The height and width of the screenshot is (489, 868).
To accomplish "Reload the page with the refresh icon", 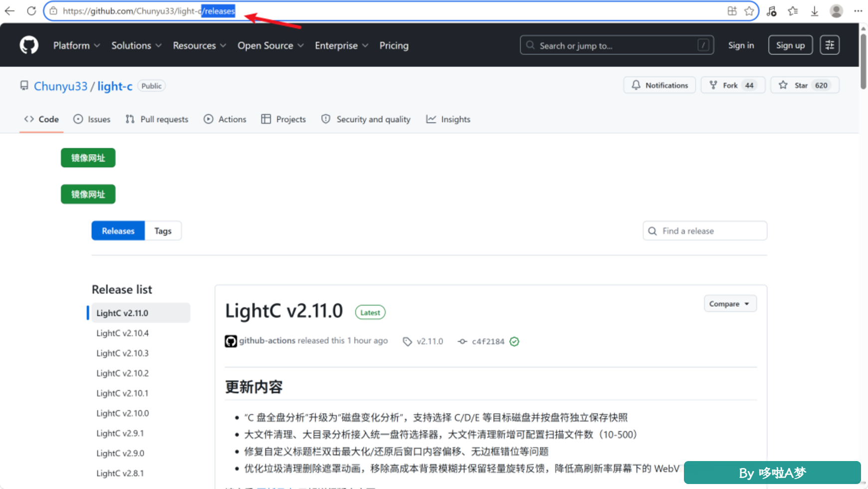I will pyautogui.click(x=31, y=11).
